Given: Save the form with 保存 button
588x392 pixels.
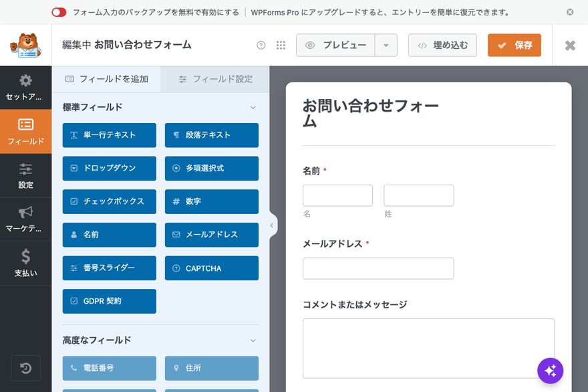Looking at the screenshot, I should (514, 45).
